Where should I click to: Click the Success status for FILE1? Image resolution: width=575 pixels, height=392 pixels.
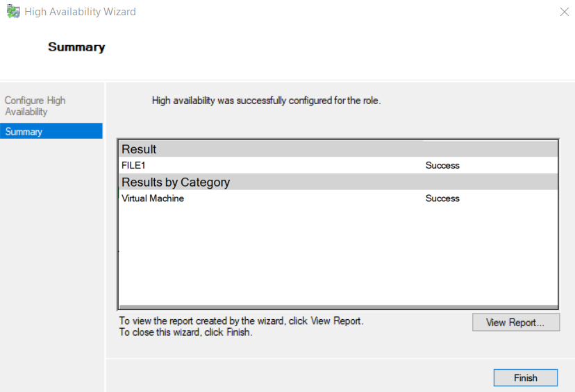(442, 166)
